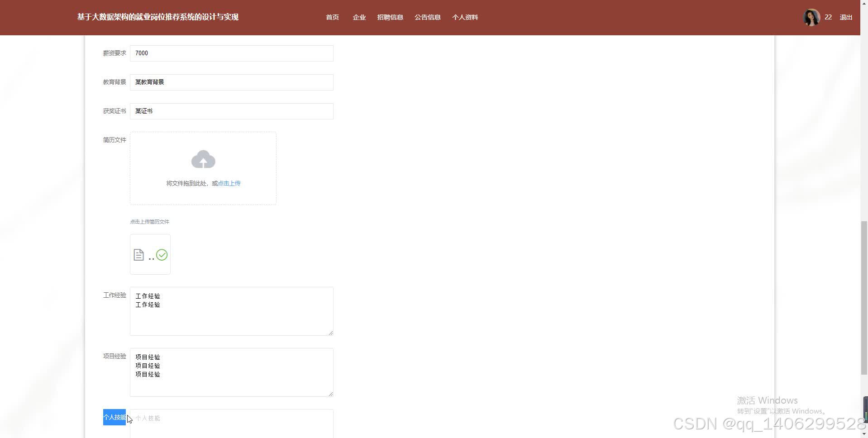Click the site title text in the header
Viewport: 868px width, 438px height.
(157, 17)
